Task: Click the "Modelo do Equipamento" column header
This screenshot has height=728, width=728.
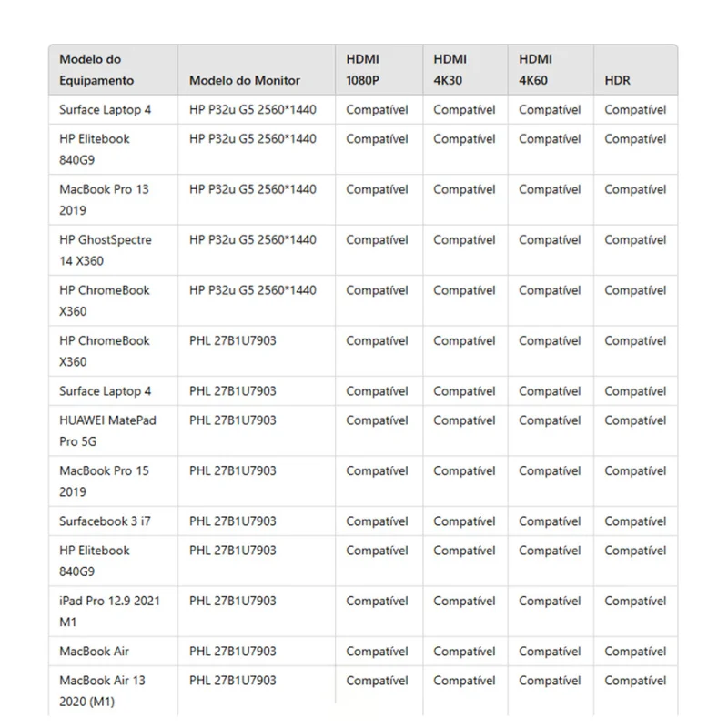Action: click(x=113, y=70)
